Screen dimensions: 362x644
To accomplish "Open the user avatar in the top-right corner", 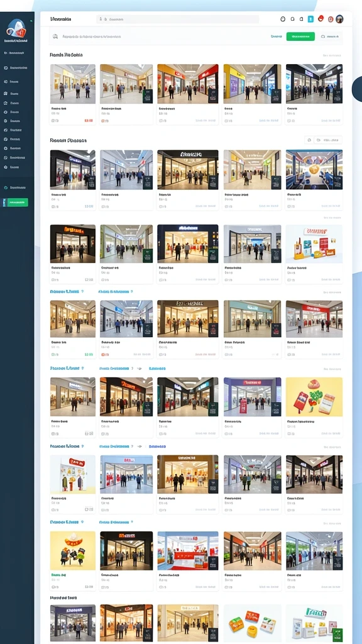I will coord(339,19).
